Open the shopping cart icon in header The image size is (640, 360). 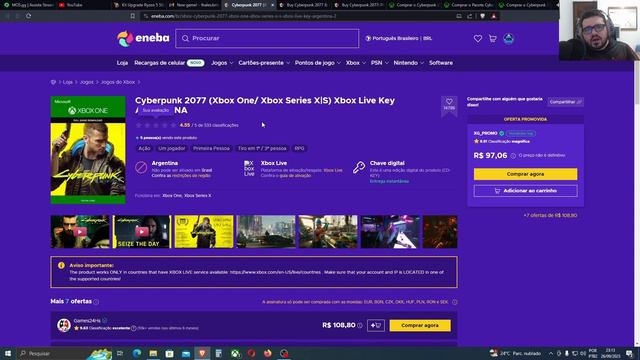[x=493, y=39]
